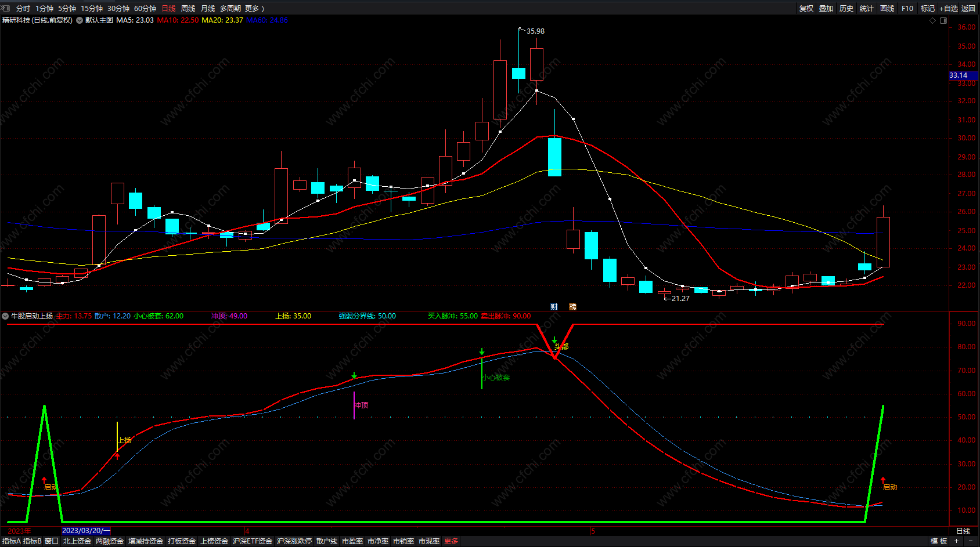Click the MA60: 24.86 value label
980x547 pixels.
[267, 20]
